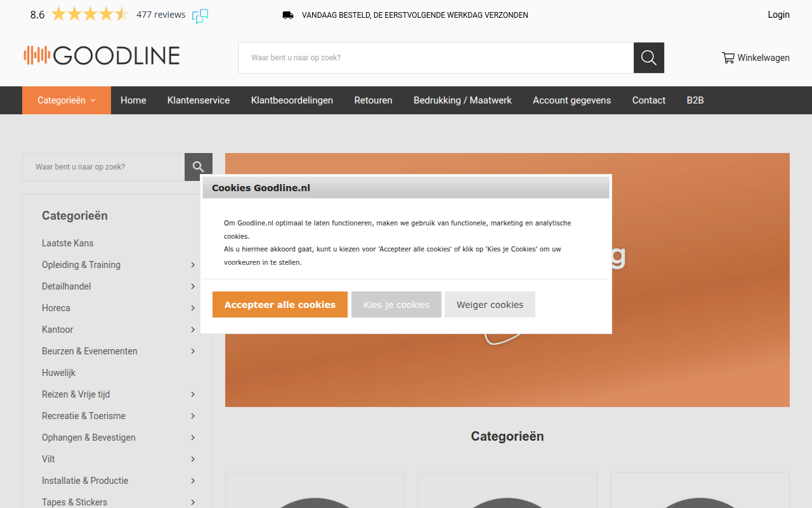Expand the Installatie & Productie arrow
This screenshot has width=812, height=508.
193,481
